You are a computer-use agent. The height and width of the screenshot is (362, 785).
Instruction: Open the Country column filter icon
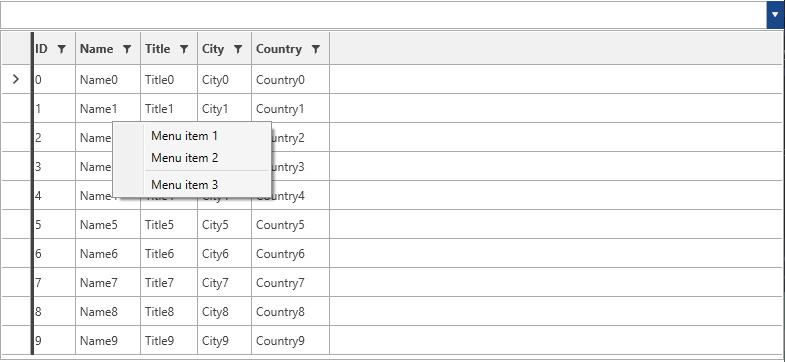click(315, 49)
